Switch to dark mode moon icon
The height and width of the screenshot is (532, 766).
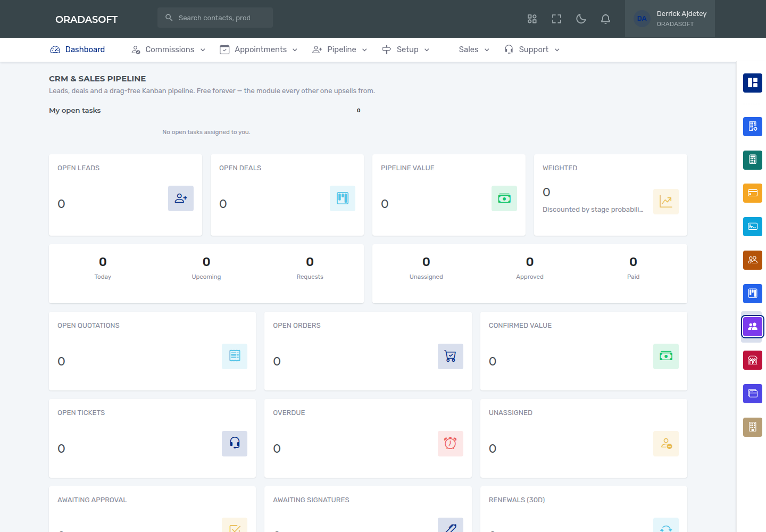coord(581,19)
